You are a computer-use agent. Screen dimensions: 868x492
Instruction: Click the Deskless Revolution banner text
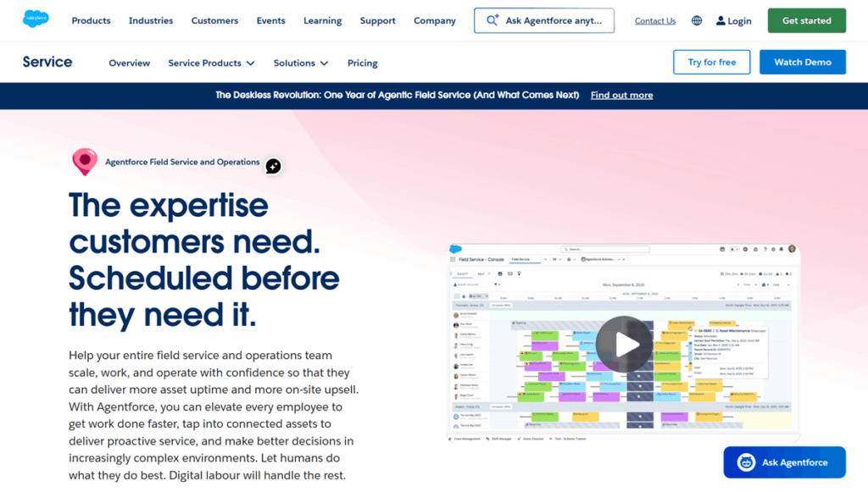pos(397,95)
